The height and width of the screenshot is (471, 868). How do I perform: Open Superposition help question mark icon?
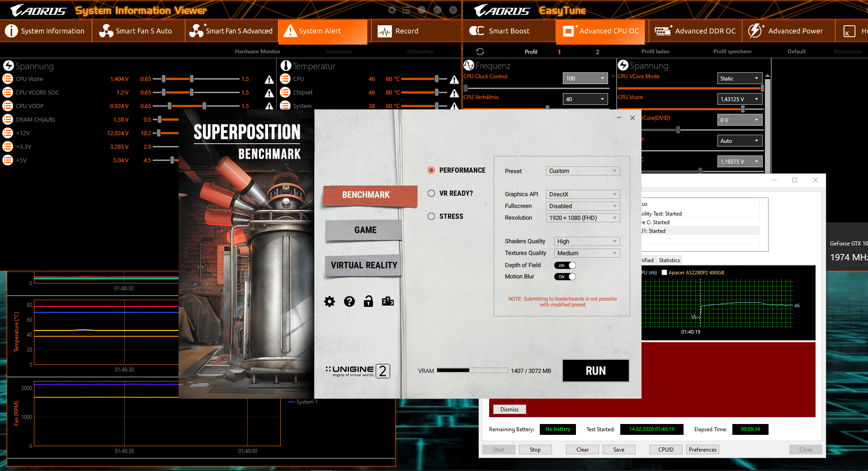(349, 301)
